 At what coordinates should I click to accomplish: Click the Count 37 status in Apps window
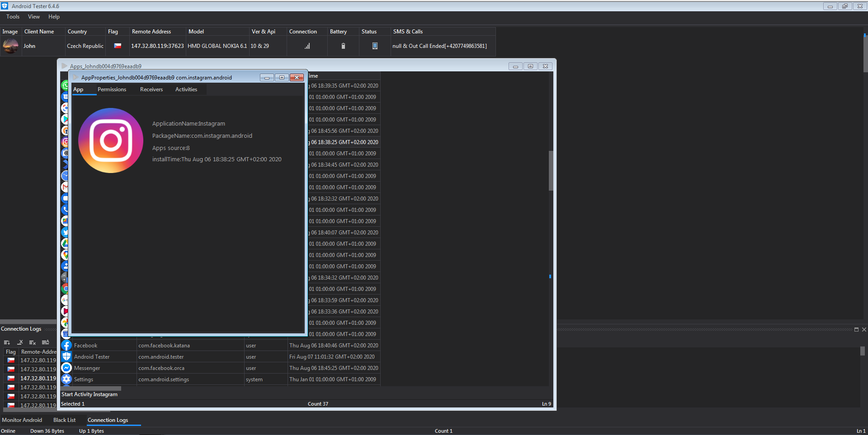tap(318, 404)
